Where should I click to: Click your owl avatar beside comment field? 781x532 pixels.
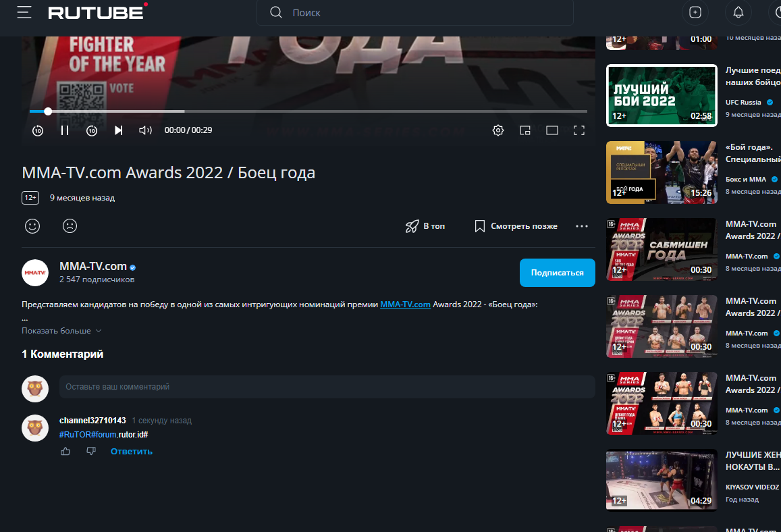pos(35,389)
